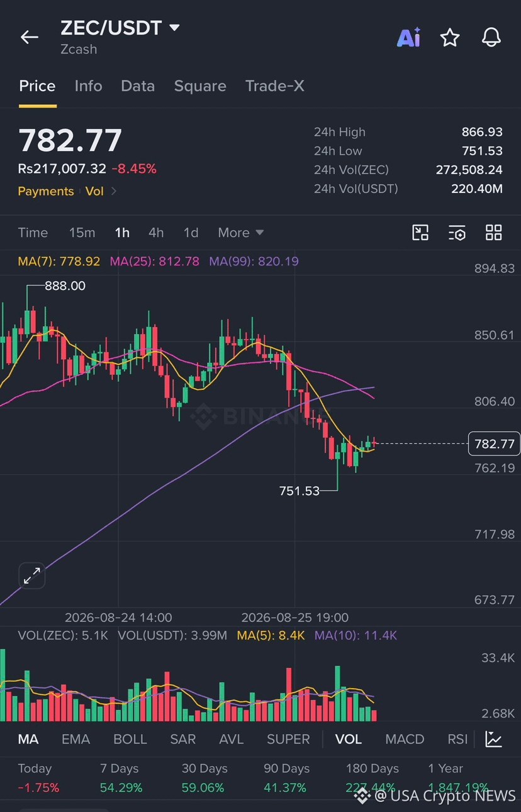Tap the volume MA(5): 8.4K legend
The image size is (521, 812).
271,635
